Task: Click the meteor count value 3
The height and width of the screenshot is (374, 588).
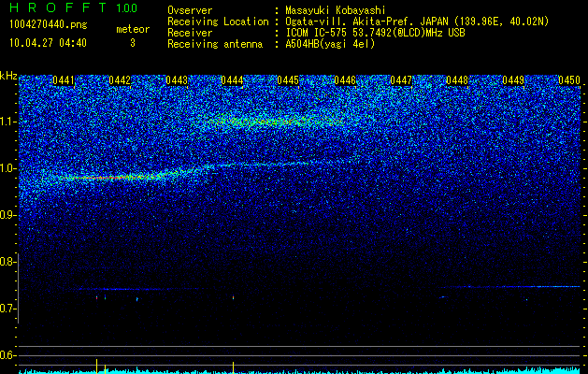Action: [x=133, y=43]
